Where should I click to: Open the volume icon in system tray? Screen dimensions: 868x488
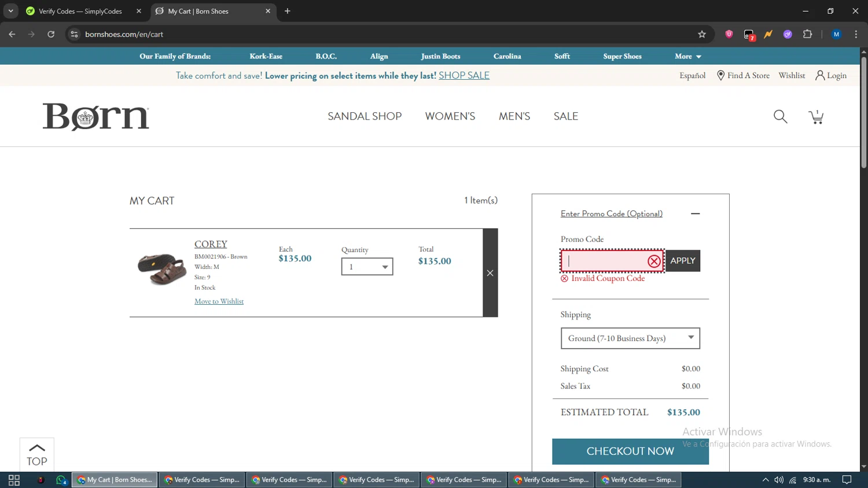click(779, 480)
